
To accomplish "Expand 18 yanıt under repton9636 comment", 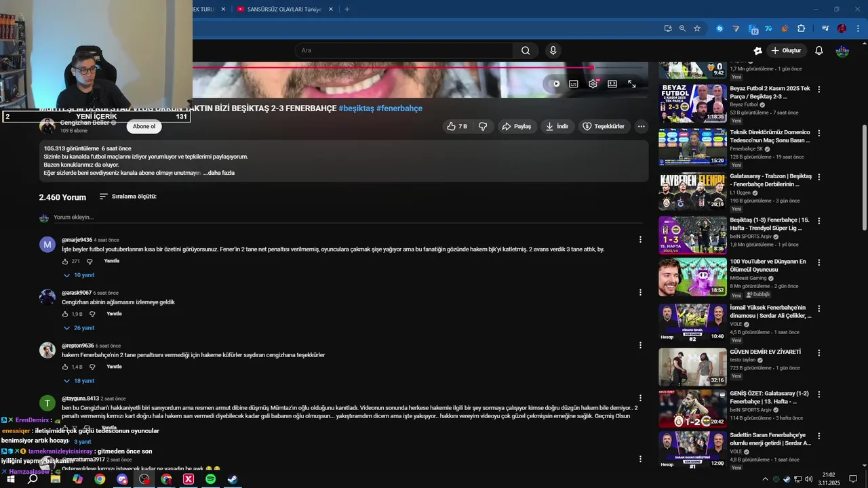I will [x=79, y=381].
